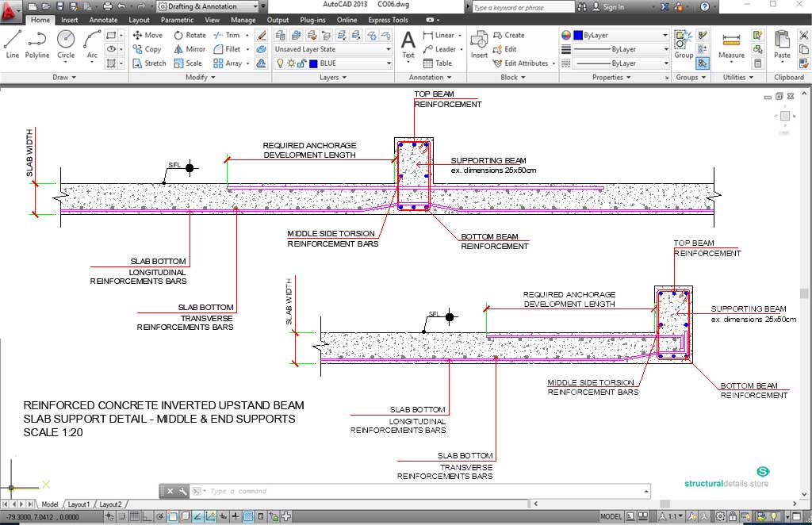Activate the Move tool
Image resolution: width=812 pixels, height=525 pixels.
tap(147, 35)
